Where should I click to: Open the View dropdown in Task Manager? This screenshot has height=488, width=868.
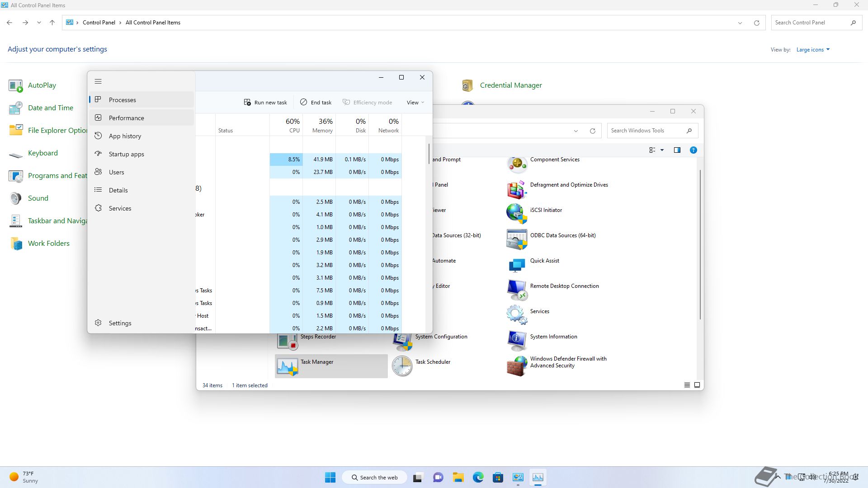pos(415,103)
